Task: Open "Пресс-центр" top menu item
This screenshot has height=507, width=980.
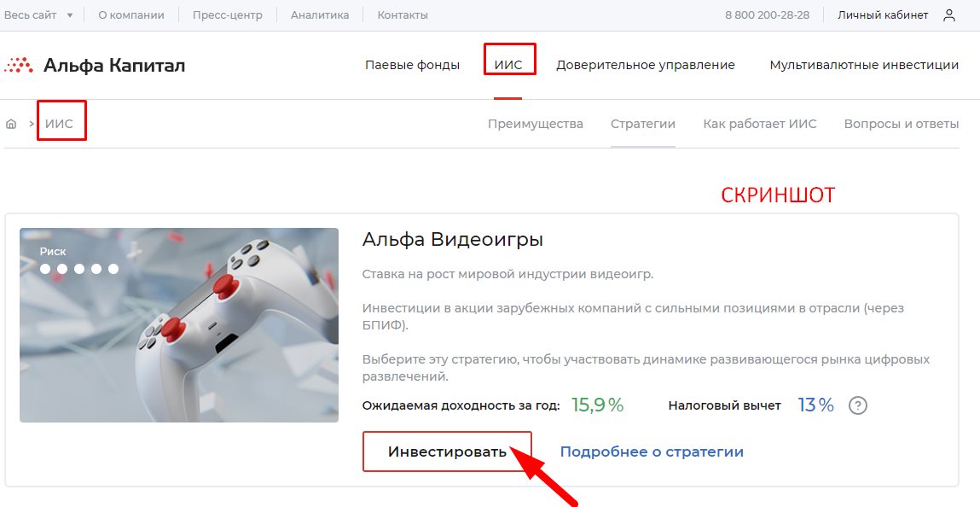Action: [228, 15]
